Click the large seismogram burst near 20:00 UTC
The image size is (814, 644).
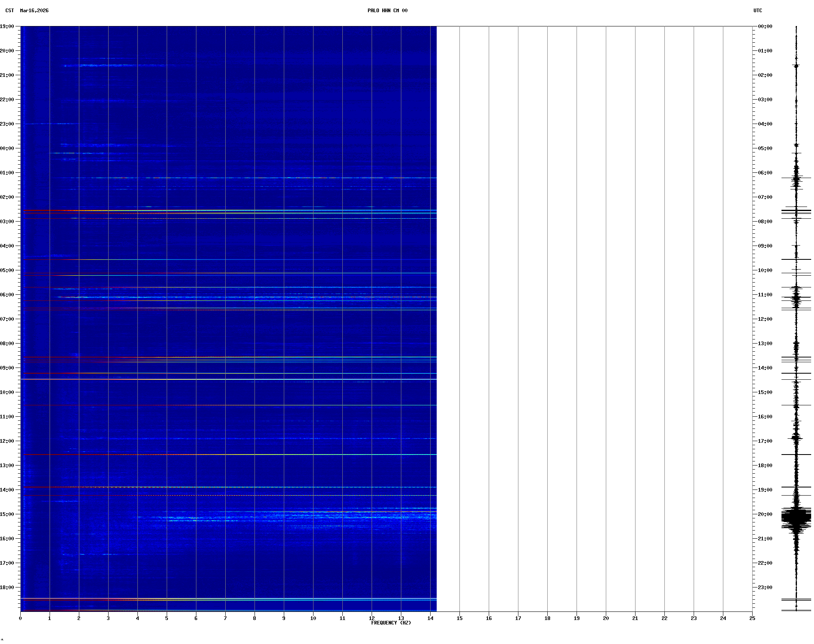point(796,518)
